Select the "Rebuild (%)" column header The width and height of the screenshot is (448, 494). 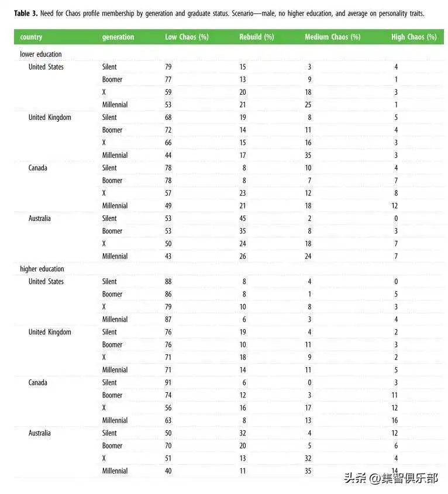[256, 37]
